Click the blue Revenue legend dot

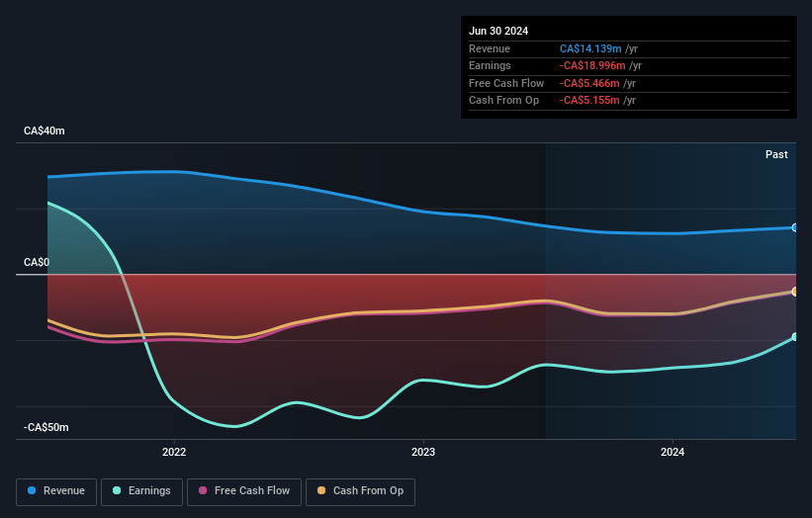[x=32, y=490]
